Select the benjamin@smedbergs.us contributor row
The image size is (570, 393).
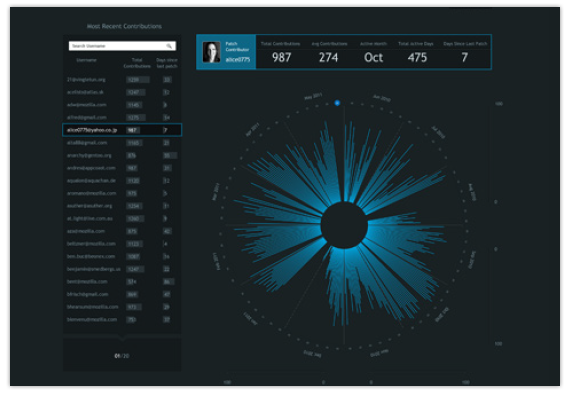pos(122,269)
